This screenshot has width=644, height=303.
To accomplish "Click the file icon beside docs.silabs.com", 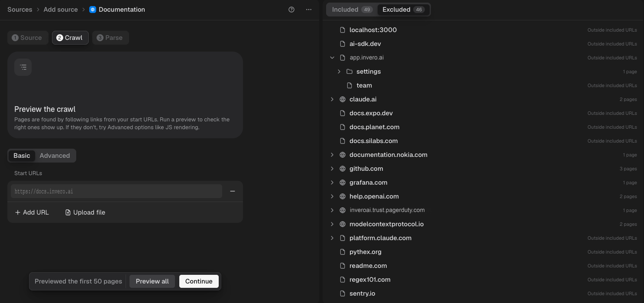I will click(x=342, y=141).
